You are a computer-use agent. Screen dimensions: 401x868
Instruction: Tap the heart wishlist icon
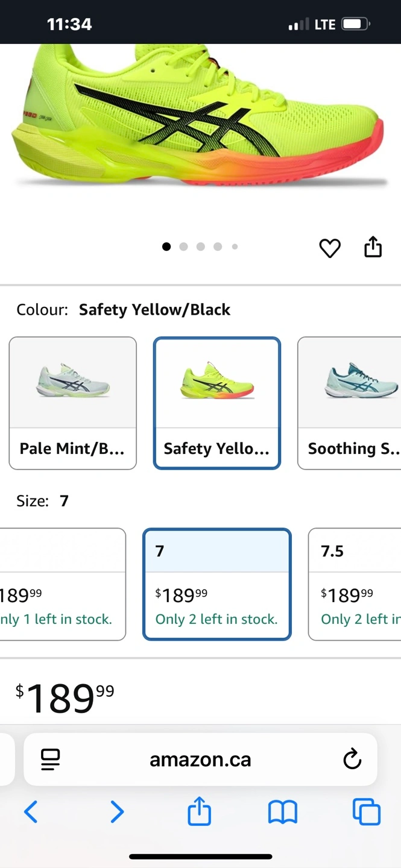pyautogui.click(x=330, y=248)
